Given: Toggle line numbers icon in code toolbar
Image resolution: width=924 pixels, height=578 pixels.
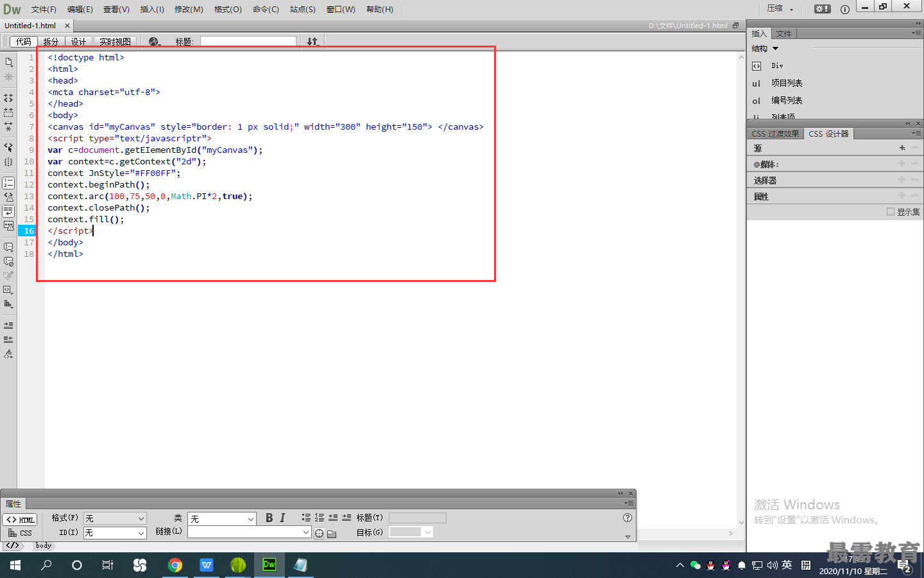Looking at the screenshot, I should (8, 183).
